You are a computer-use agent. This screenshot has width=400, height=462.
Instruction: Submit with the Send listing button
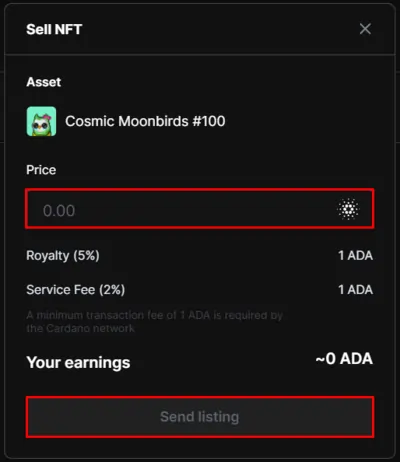click(200, 417)
